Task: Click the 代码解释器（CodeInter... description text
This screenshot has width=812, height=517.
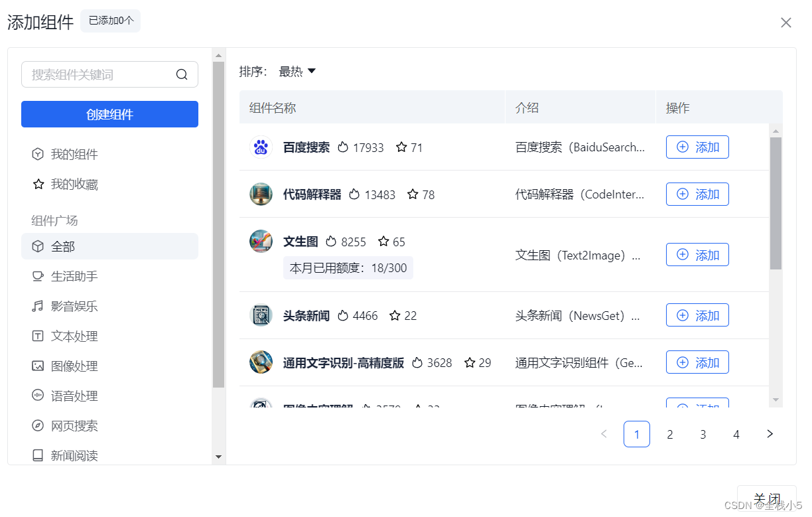Action: 580,194
